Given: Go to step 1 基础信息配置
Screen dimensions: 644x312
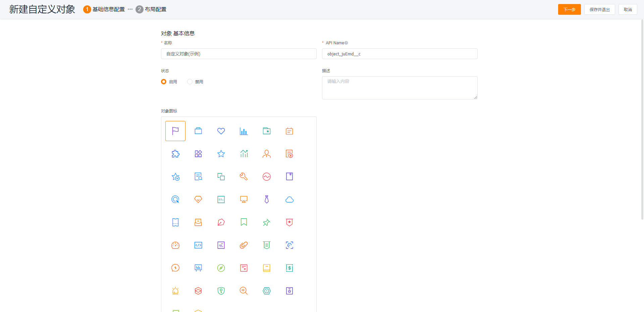Looking at the screenshot, I should coord(104,9).
